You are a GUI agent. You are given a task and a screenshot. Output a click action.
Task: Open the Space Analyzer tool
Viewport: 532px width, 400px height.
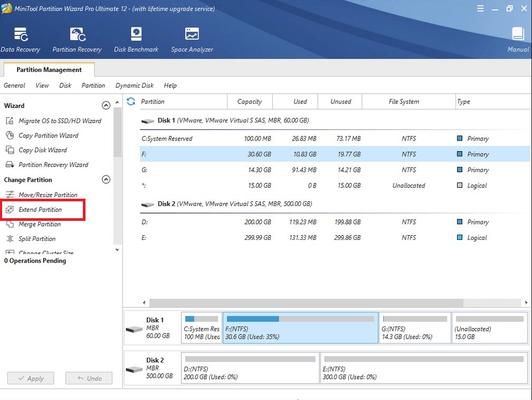[x=192, y=40]
